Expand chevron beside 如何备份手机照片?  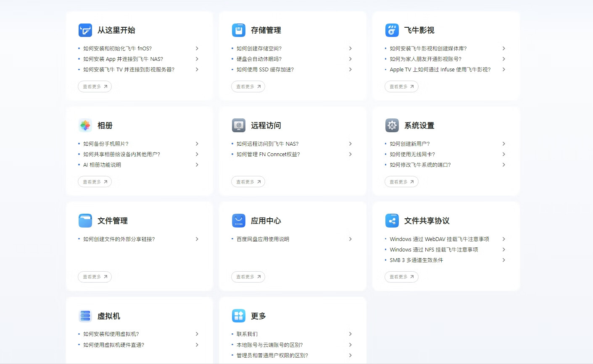tap(197, 144)
